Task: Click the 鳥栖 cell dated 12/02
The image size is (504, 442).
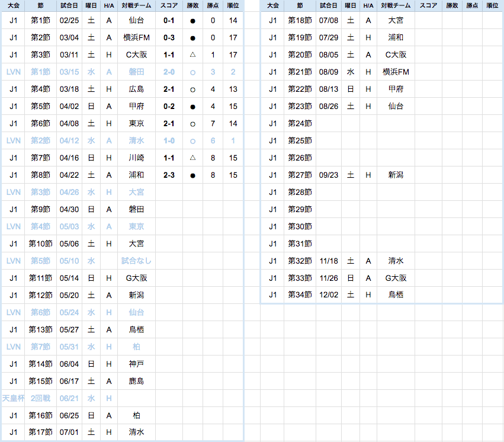Action: pos(396,295)
